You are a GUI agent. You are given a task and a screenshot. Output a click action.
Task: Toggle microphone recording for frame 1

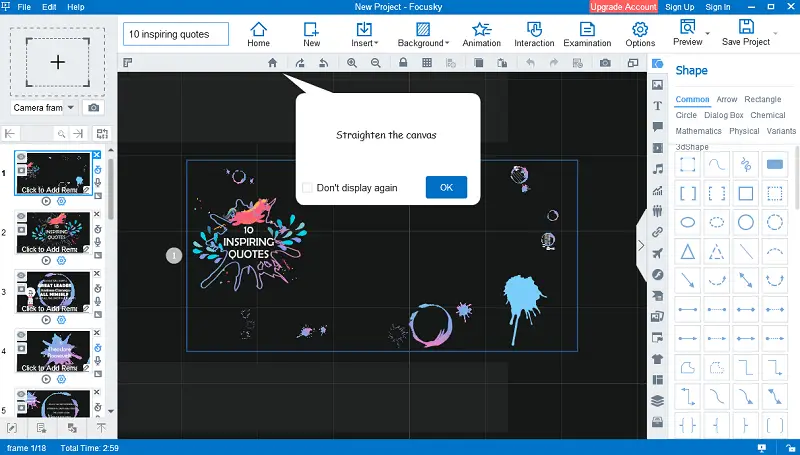[97, 183]
